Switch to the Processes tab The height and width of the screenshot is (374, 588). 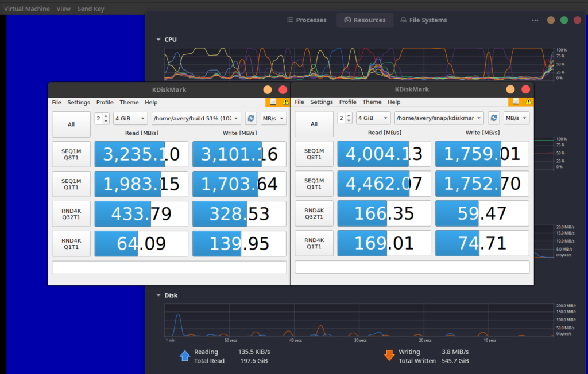(x=307, y=20)
